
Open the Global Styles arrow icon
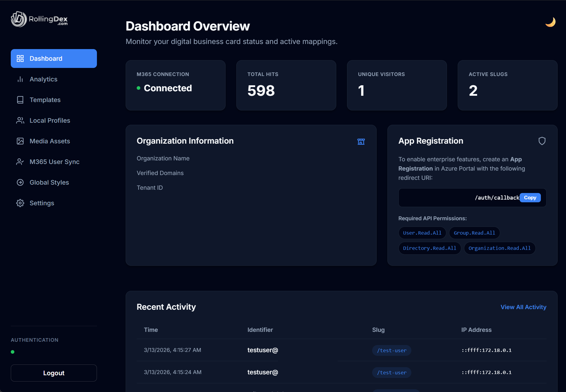pos(20,182)
